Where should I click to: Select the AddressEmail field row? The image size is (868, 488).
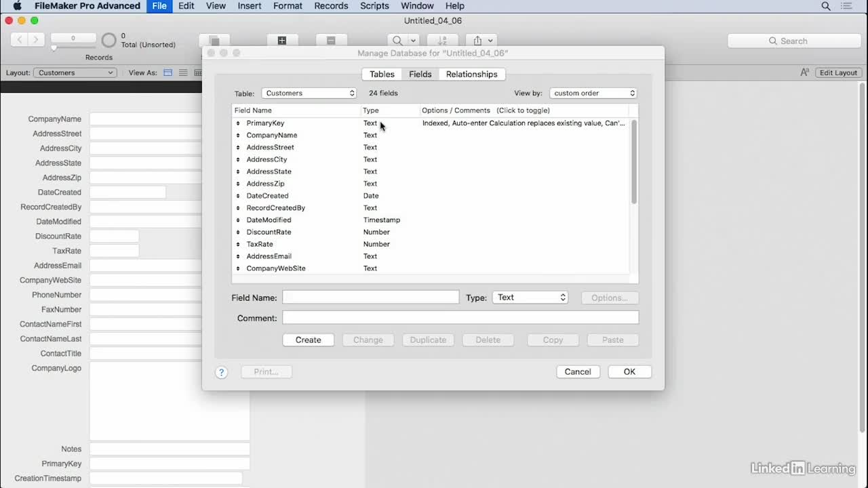click(x=431, y=256)
